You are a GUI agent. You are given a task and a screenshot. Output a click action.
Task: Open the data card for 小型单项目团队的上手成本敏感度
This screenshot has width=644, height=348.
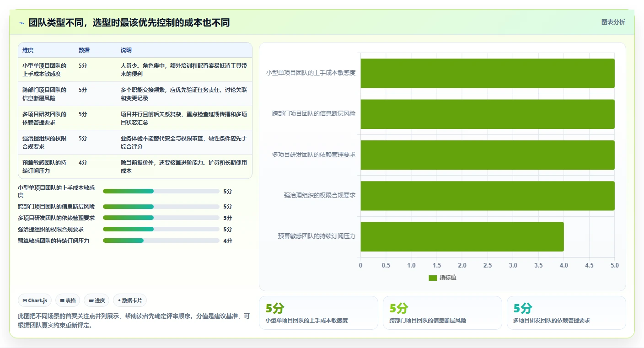(318, 313)
